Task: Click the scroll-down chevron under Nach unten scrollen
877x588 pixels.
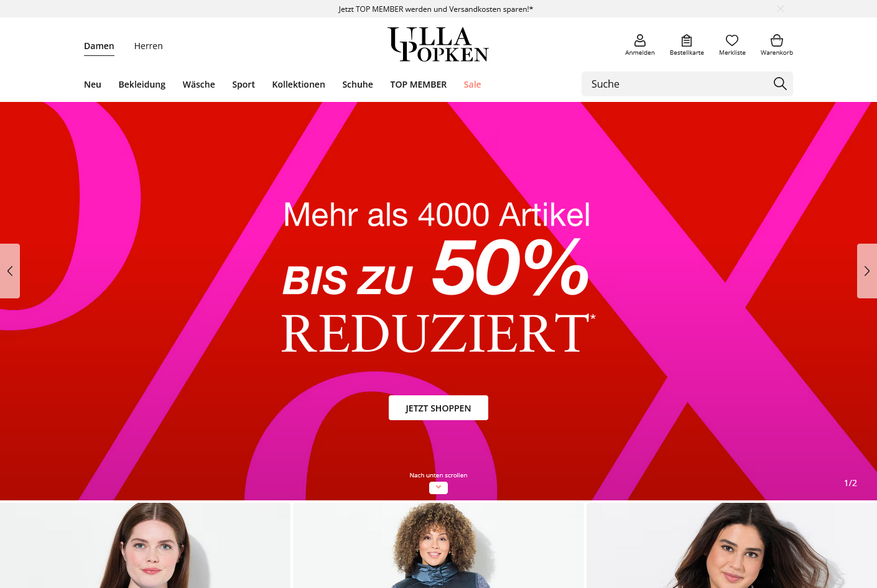Action: pos(438,488)
